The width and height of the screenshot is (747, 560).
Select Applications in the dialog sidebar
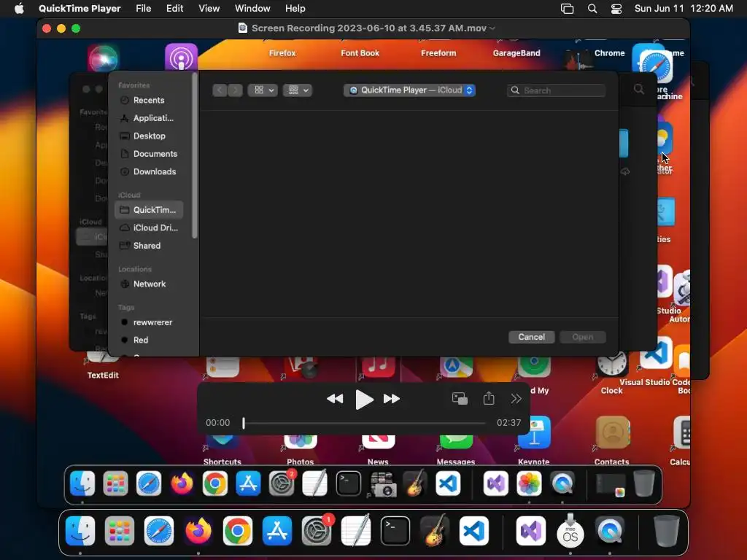click(x=149, y=118)
